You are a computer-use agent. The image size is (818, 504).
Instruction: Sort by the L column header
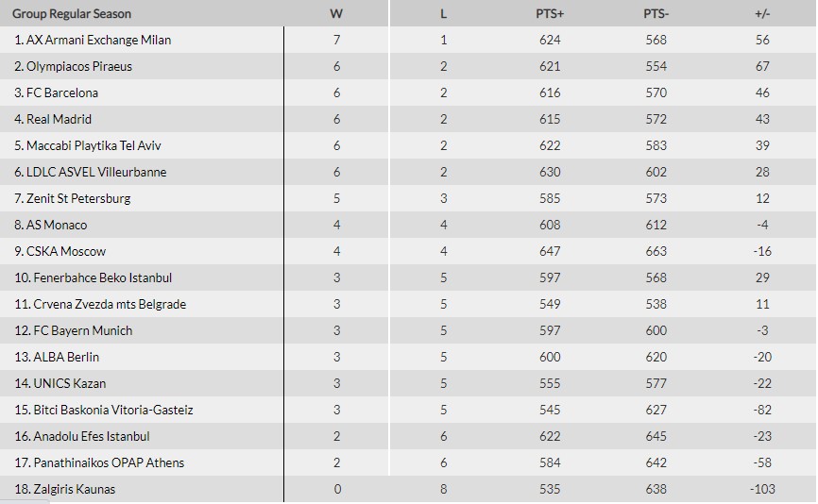click(444, 14)
